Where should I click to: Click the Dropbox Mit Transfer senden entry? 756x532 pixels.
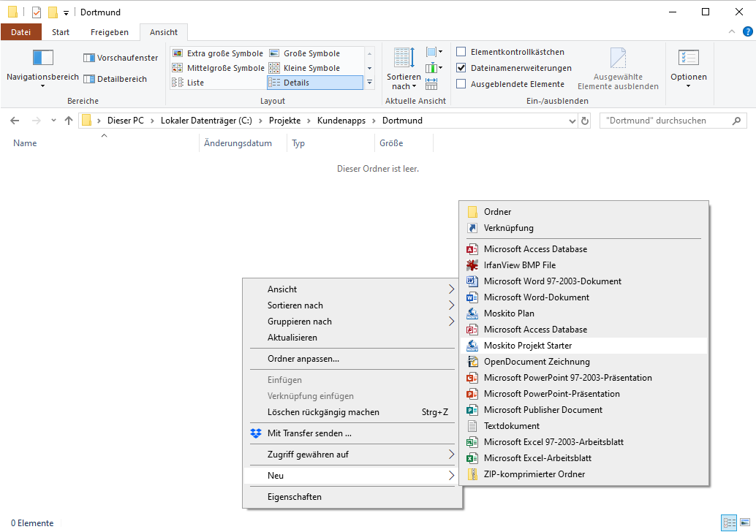(309, 433)
